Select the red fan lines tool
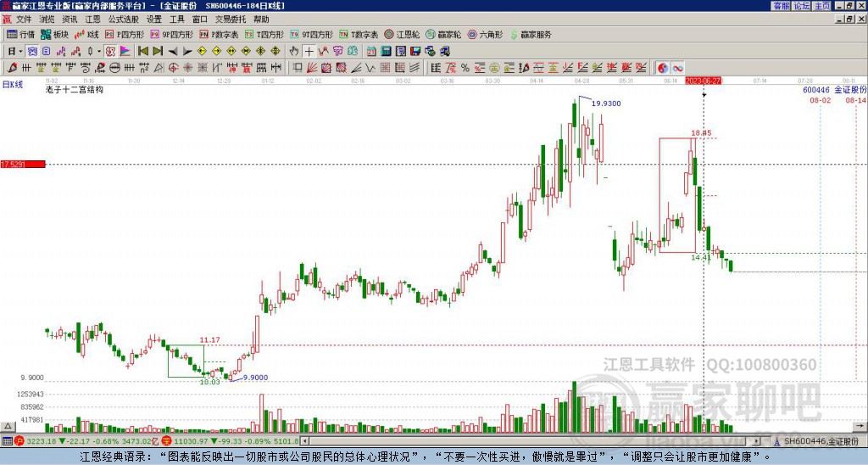 pos(312,68)
